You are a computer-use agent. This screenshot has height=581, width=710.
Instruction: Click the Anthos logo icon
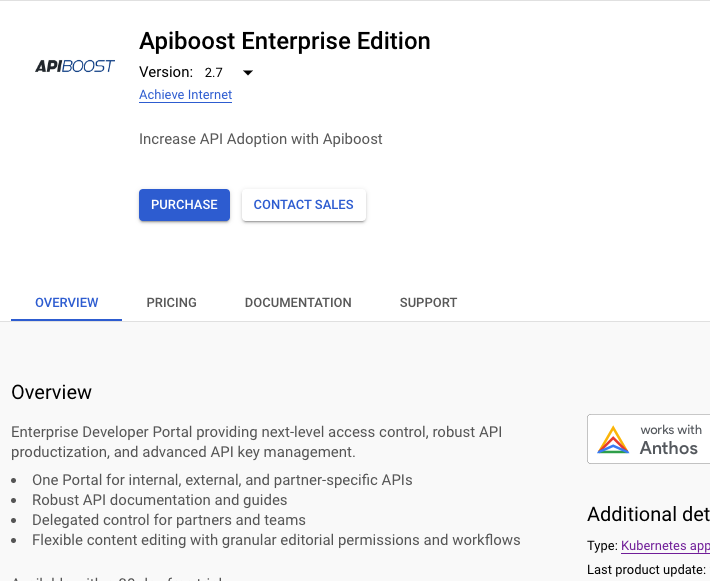tap(613, 440)
